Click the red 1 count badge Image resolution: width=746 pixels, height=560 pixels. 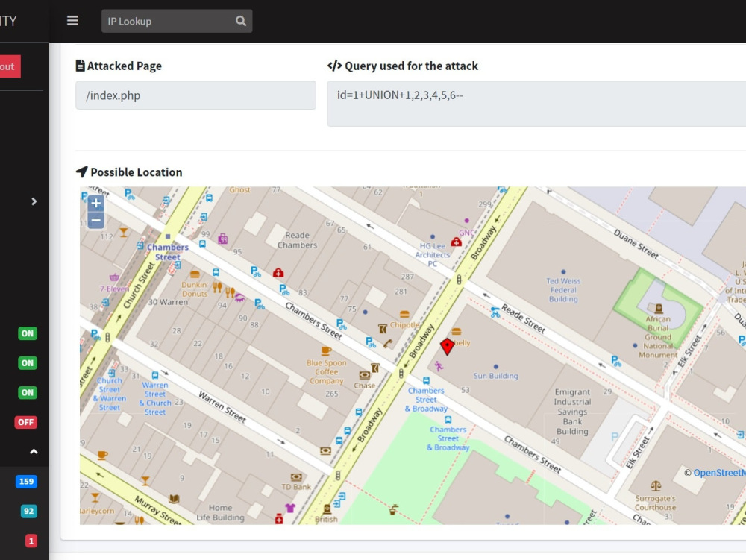(31, 541)
